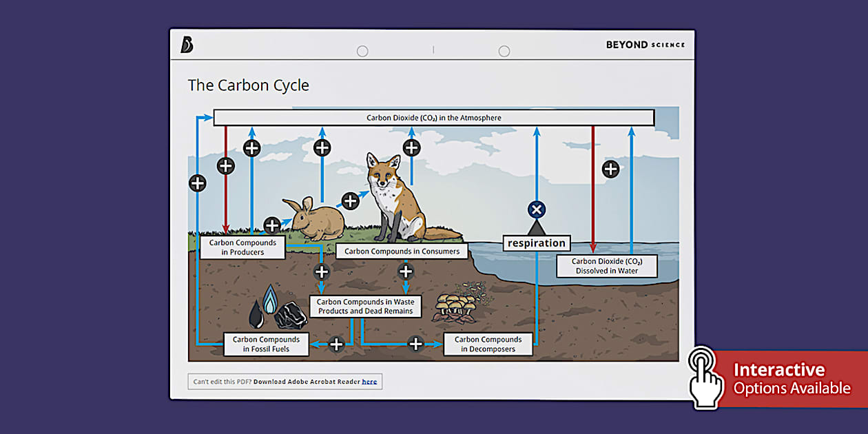
Task: Expand the plus between the Waste and Fossil Fuels boxes
Action: pyautogui.click(x=335, y=344)
